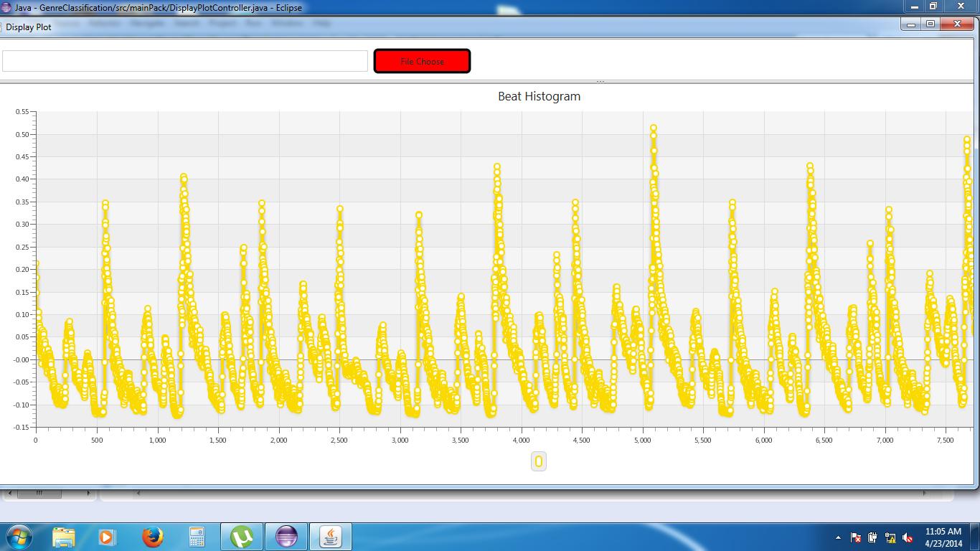
Task: Click the Display Plot window title
Action: pyautogui.click(x=29, y=27)
